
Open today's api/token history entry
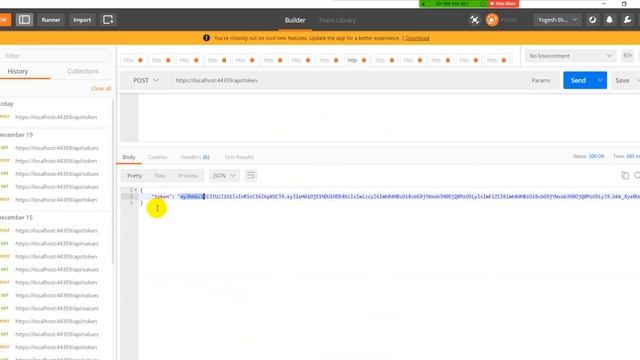(x=56, y=117)
